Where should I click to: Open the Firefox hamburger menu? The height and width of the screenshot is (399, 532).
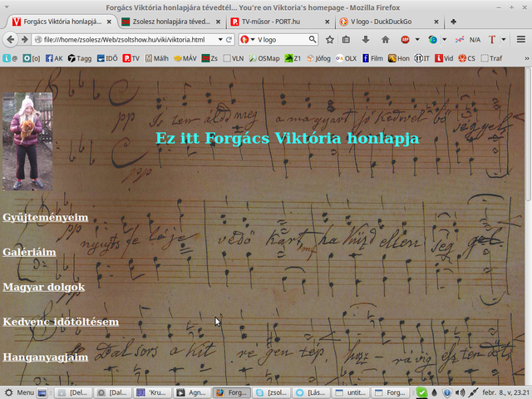[521, 40]
